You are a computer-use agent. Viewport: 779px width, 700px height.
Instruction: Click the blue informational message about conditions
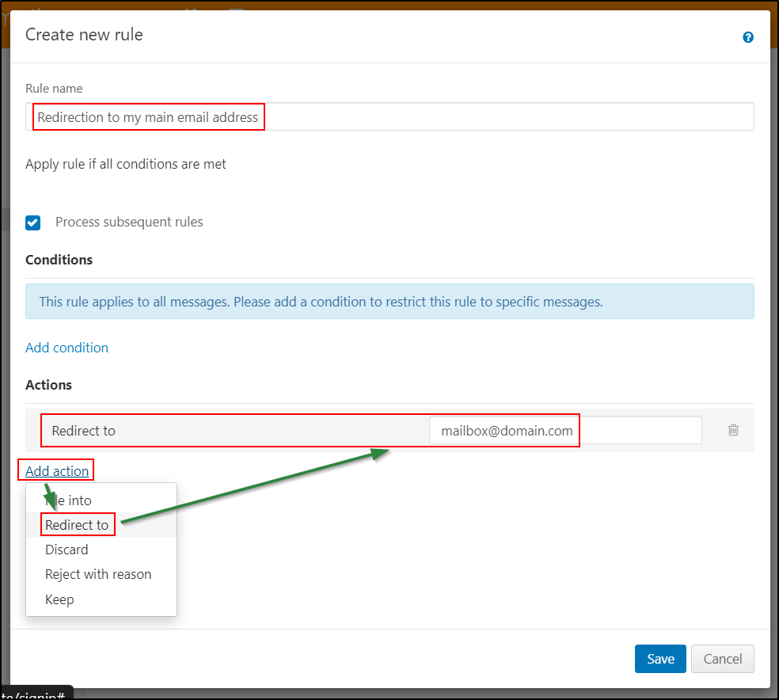[x=389, y=301]
